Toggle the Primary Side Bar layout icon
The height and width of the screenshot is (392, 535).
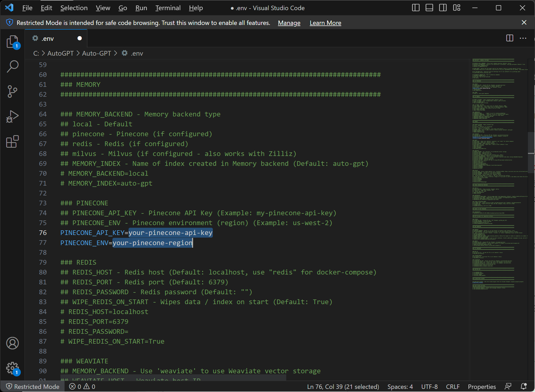416,8
